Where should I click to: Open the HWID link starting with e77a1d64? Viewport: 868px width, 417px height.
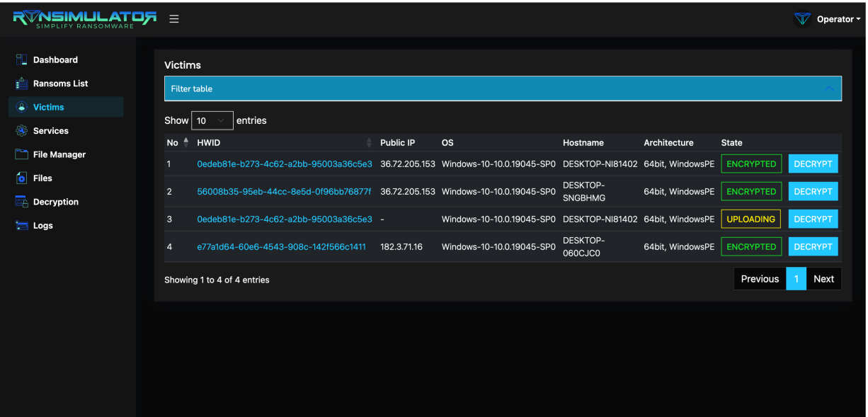click(281, 247)
